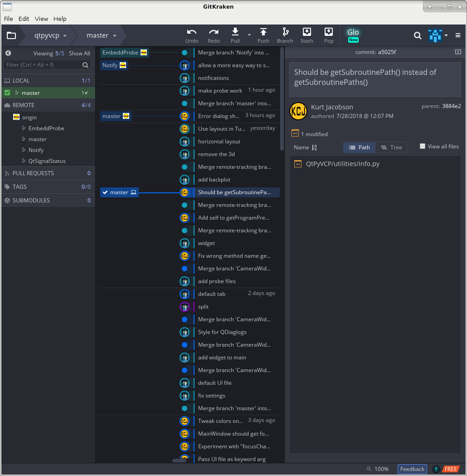Viewport: 467px width, 476px height.
Task: Open the File menu
Action: tap(9, 19)
